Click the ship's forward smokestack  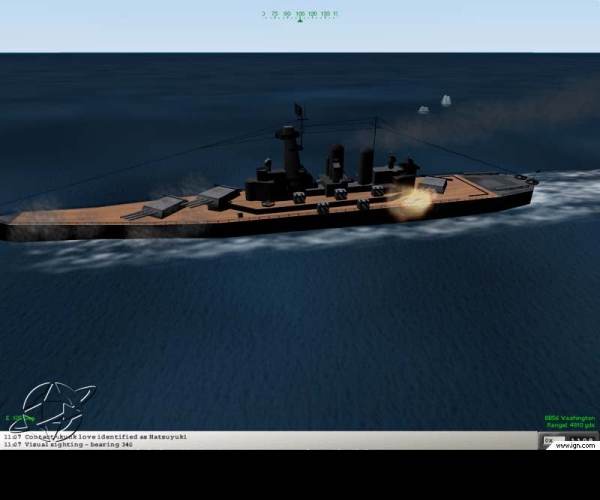[335, 163]
